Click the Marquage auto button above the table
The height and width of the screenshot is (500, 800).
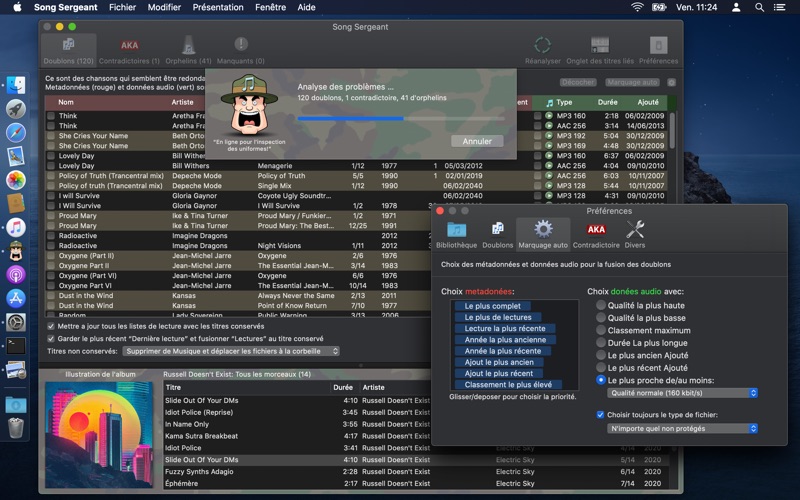click(x=632, y=82)
